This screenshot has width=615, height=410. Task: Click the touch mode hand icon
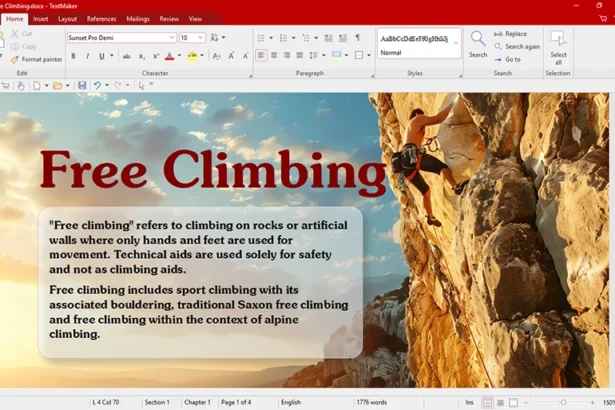21,85
